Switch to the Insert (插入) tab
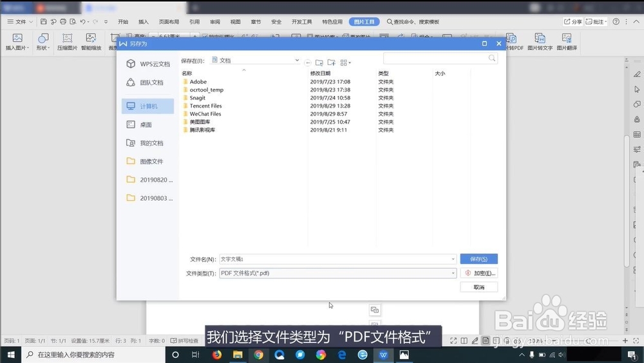Viewport: 644px width, 363px height. [x=144, y=22]
